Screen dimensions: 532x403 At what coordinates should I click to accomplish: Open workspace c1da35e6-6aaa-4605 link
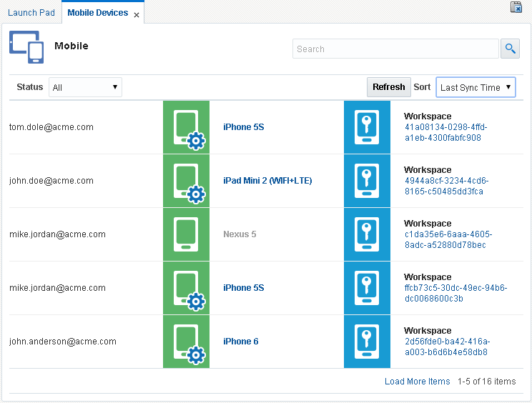pyautogui.click(x=448, y=239)
